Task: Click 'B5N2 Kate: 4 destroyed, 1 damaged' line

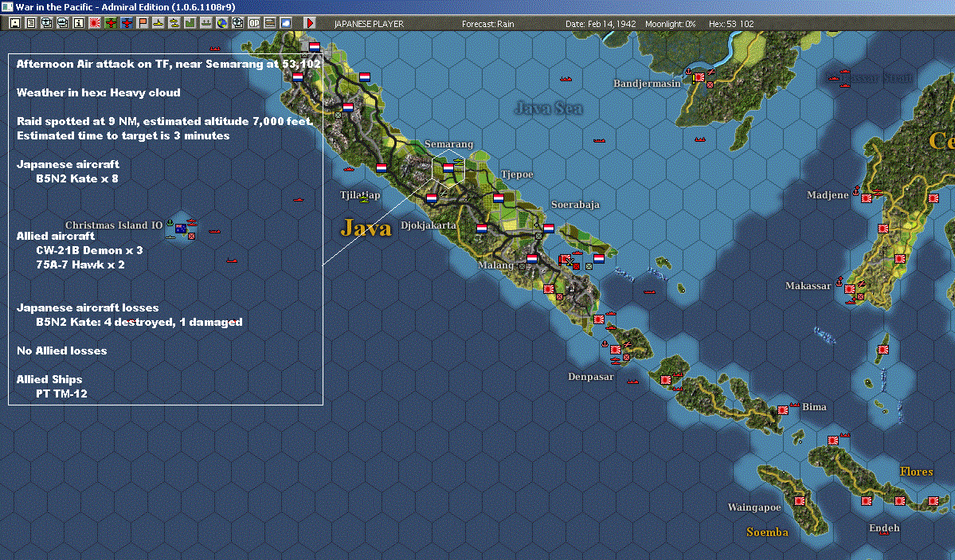Action: (x=139, y=322)
